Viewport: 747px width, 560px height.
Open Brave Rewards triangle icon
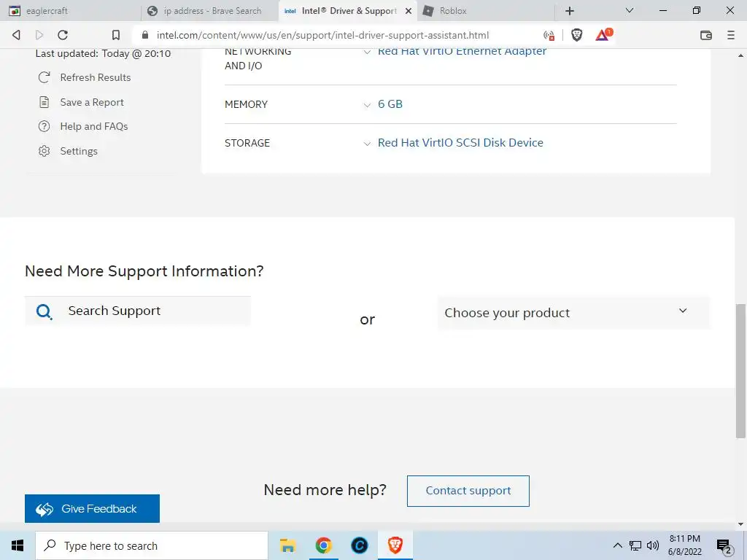click(x=603, y=35)
